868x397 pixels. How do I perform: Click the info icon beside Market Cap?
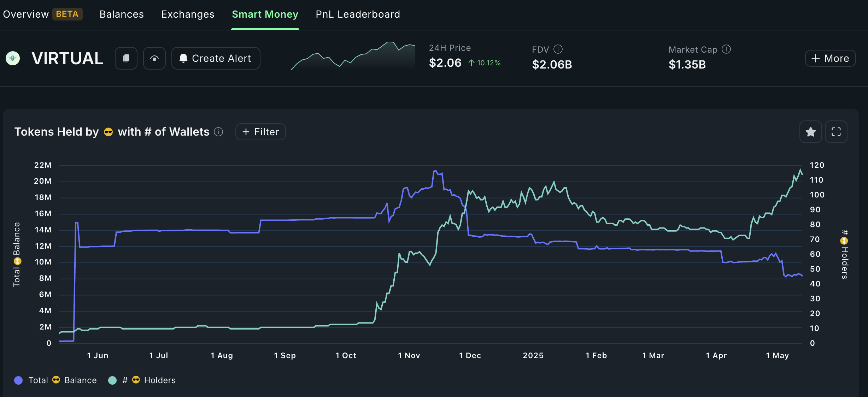[726, 49]
